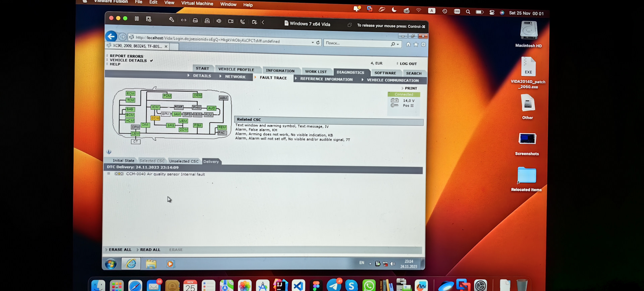Image resolution: width=644 pixels, height=291 pixels.
Task: Click the IE home icon
Action: point(408,44)
